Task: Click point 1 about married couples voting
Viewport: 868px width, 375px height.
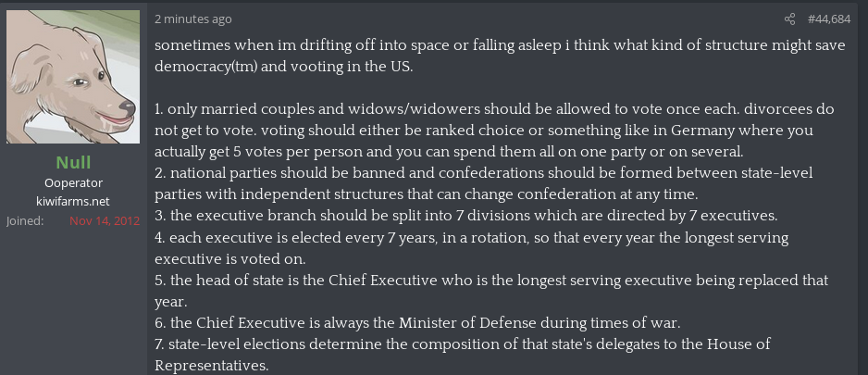Action: click(463, 110)
